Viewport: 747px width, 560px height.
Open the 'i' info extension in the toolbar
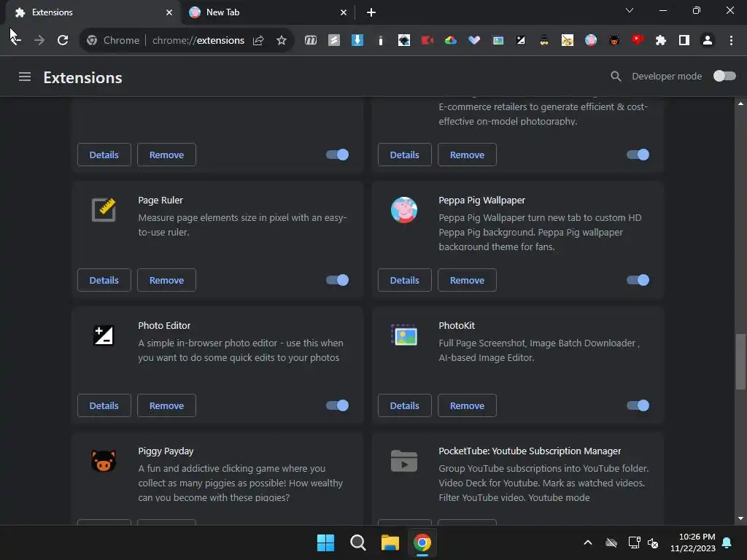coord(380,41)
